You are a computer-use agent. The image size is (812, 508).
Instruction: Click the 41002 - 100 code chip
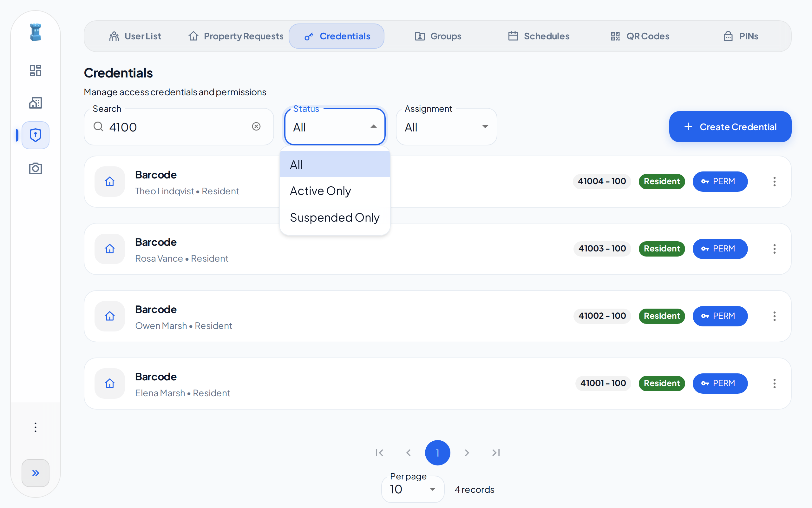602,316
